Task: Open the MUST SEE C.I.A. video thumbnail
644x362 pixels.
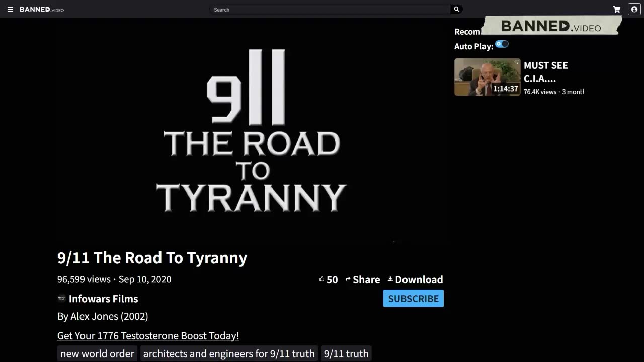Action: pos(487,77)
